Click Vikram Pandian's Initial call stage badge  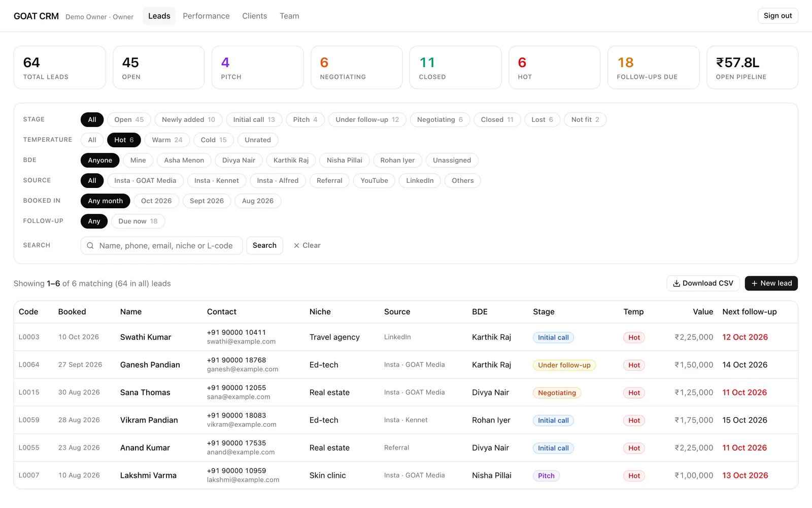coord(553,421)
